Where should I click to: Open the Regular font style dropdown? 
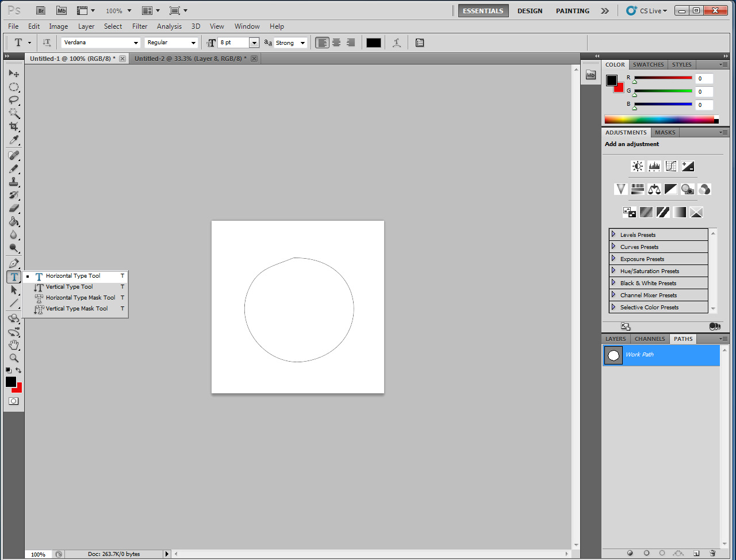[193, 43]
